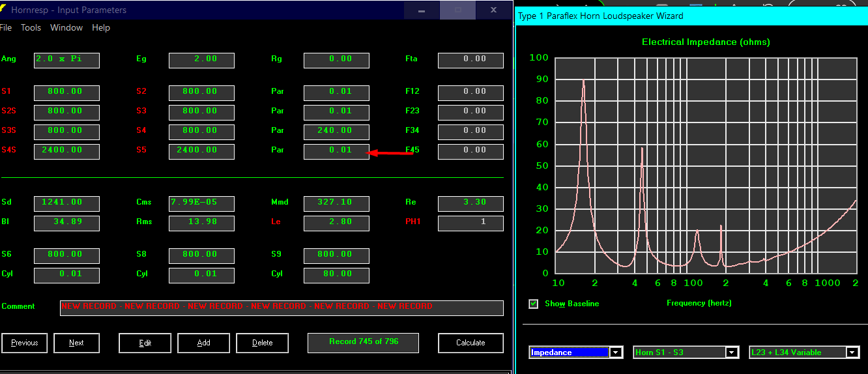Expand the L23 + L34 Variable dropdown
The height and width of the screenshot is (374, 868).
(x=852, y=352)
